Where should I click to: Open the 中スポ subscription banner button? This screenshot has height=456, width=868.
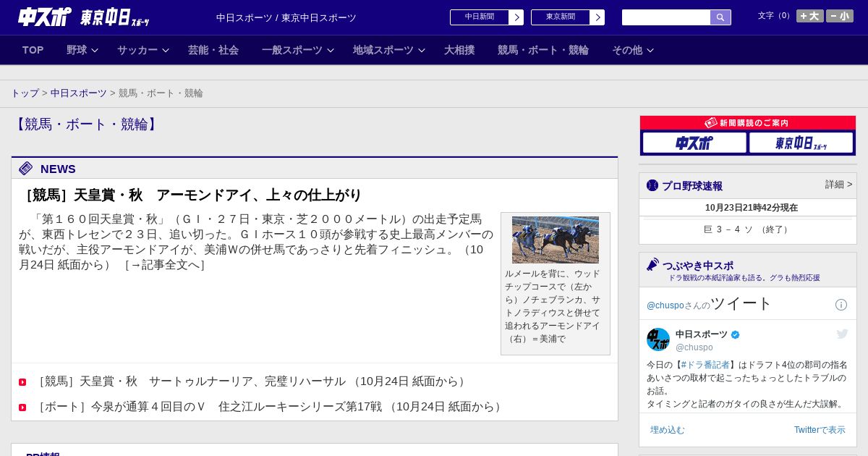tap(694, 143)
